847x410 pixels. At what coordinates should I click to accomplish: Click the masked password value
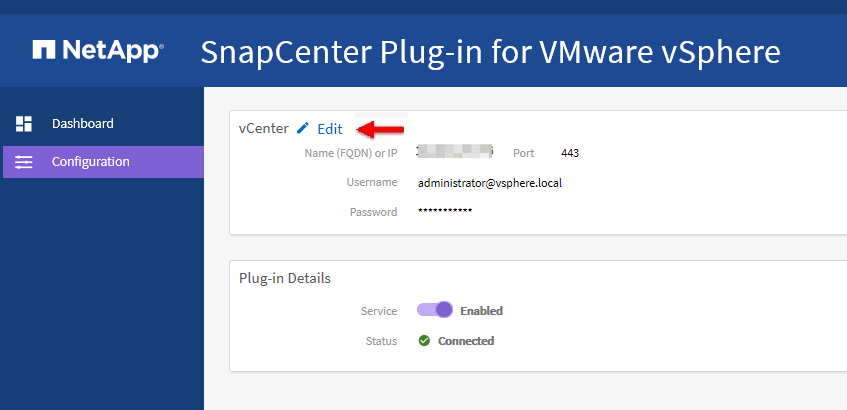[445, 212]
